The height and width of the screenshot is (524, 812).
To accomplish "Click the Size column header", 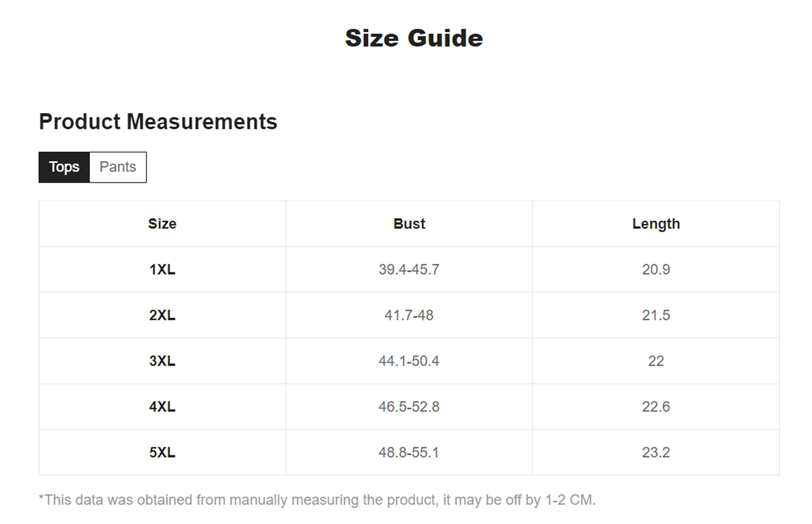I will tap(162, 224).
